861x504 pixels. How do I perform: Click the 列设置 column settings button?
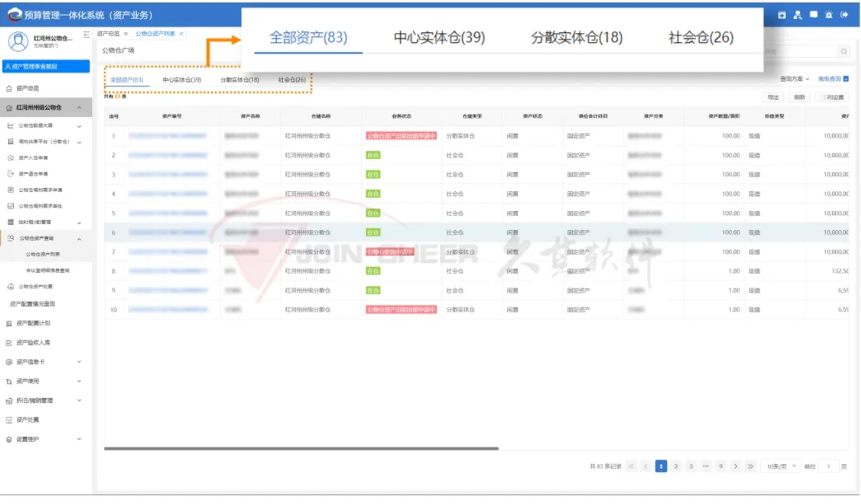832,97
